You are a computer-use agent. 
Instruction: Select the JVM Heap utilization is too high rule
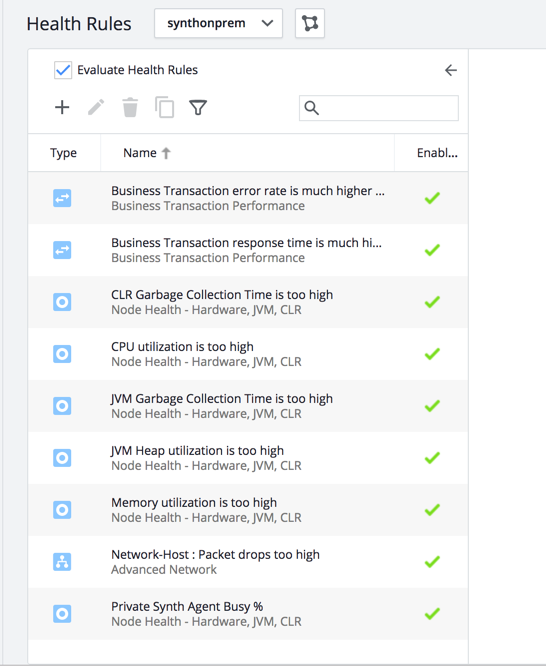tap(248, 458)
